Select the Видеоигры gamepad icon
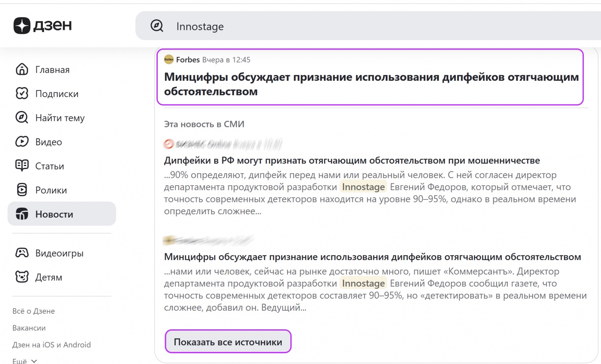 (22, 253)
